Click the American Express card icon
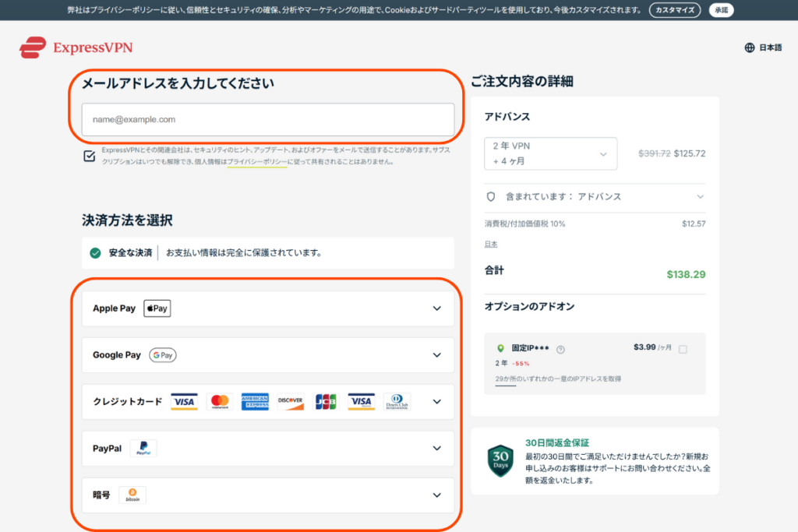 click(255, 402)
